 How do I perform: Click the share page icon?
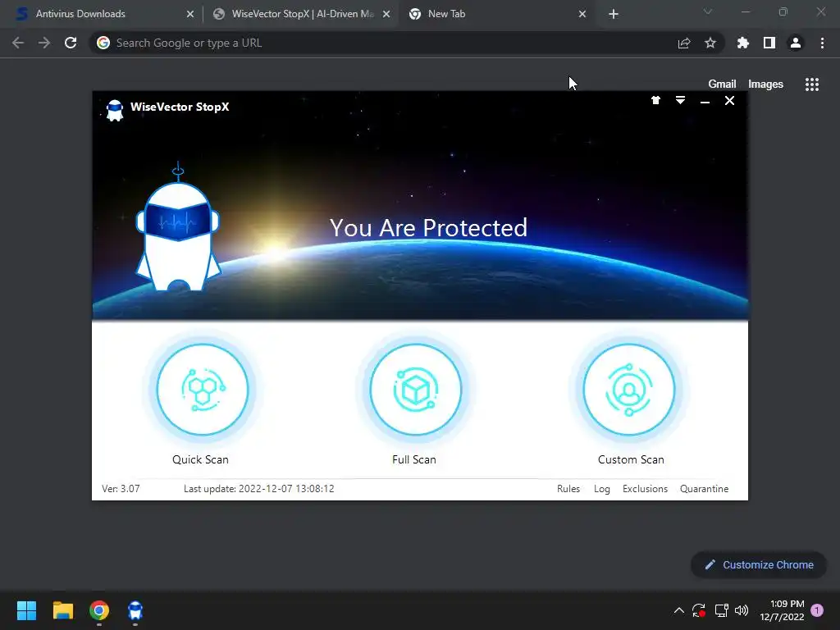(684, 43)
